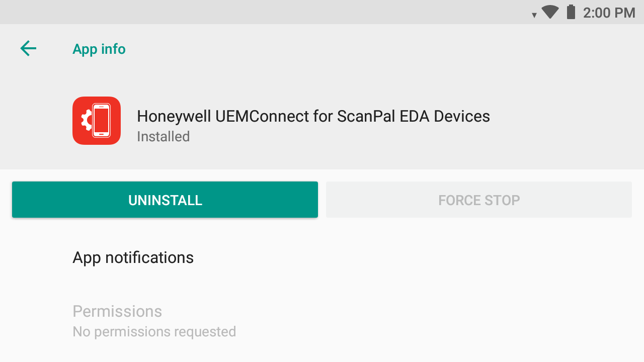Screen dimensions: 644x362
Task: Tap the Wi-Fi signal status icon
Action: pyautogui.click(x=550, y=12)
